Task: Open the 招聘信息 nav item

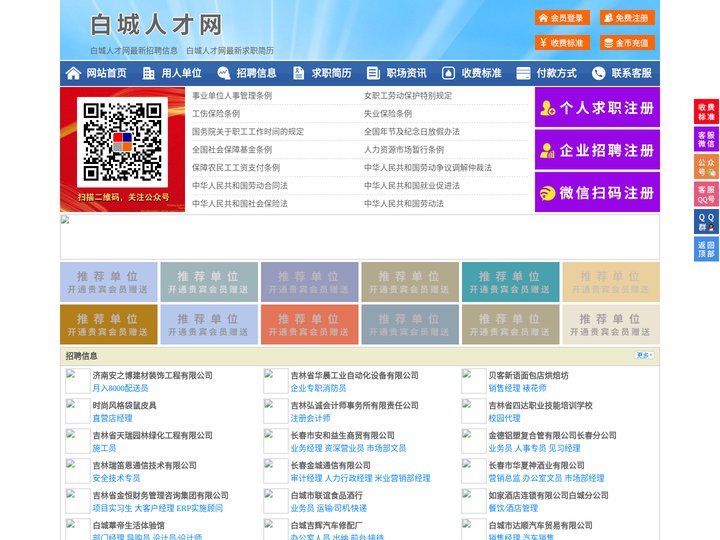Action: click(248, 73)
